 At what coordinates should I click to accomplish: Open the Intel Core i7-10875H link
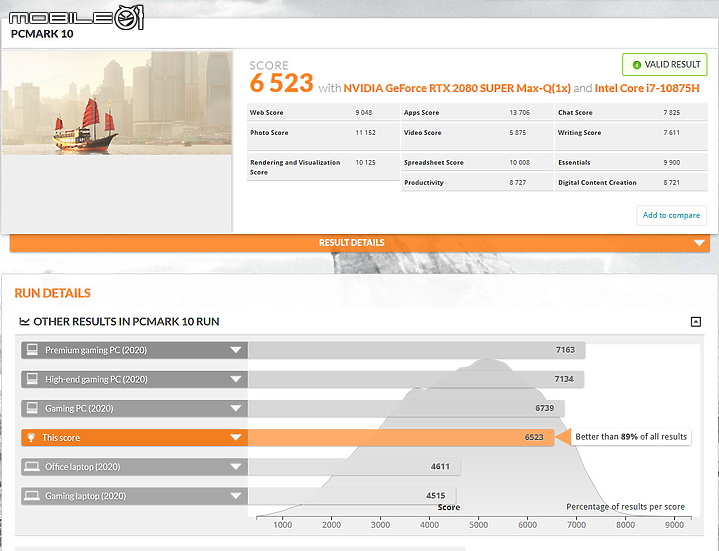(647, 88)
